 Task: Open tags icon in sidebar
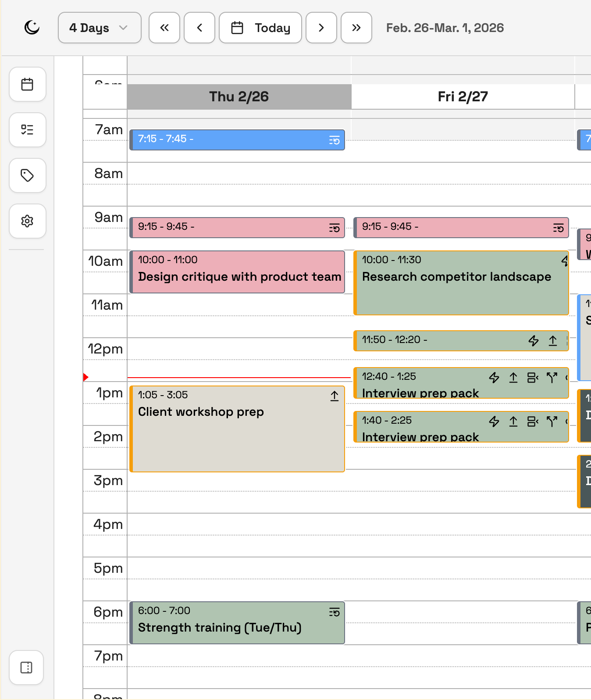28,175
